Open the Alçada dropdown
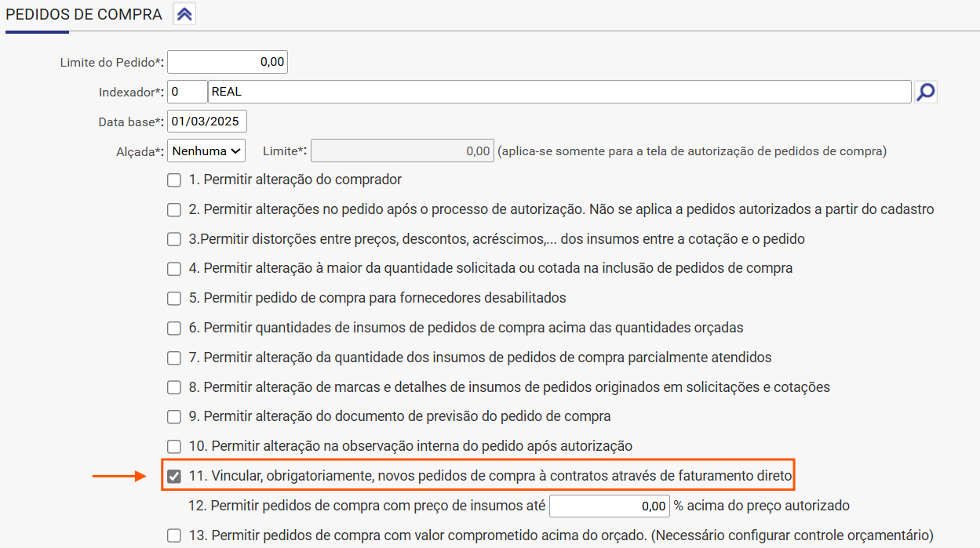 coord(206,151)
